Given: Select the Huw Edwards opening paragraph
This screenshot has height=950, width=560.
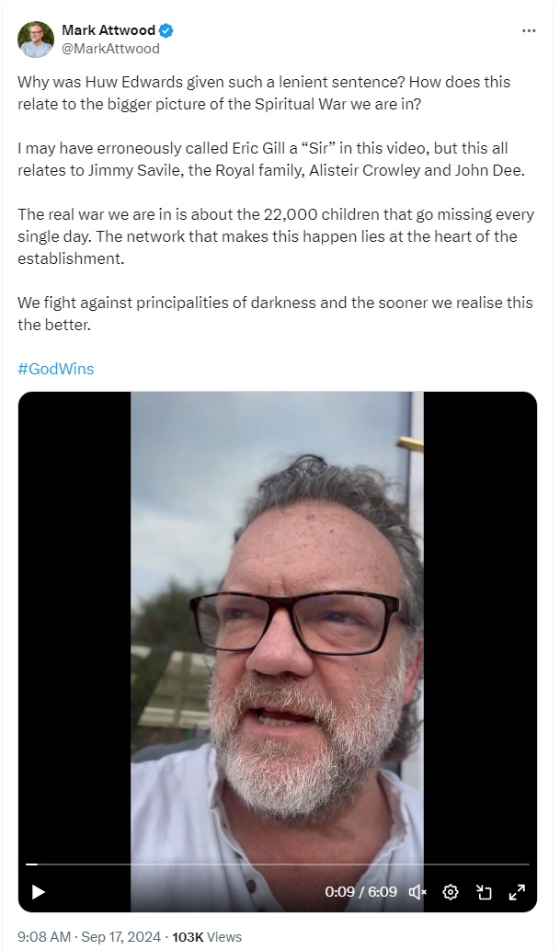Looking at the screenshot, I should pyautogui.click(x=264, y=93).
